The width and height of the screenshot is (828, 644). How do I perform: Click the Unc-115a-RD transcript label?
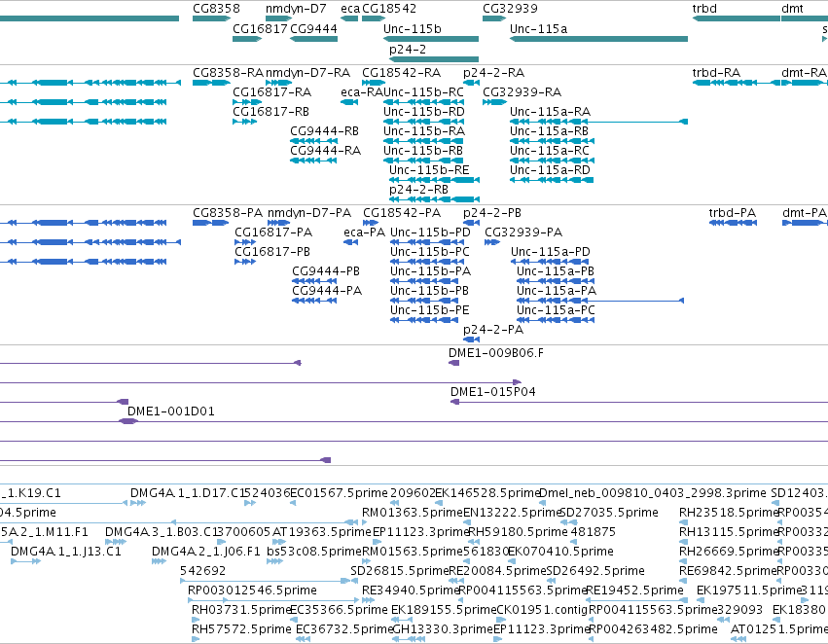pyautogui.click(x=550, y=170)
